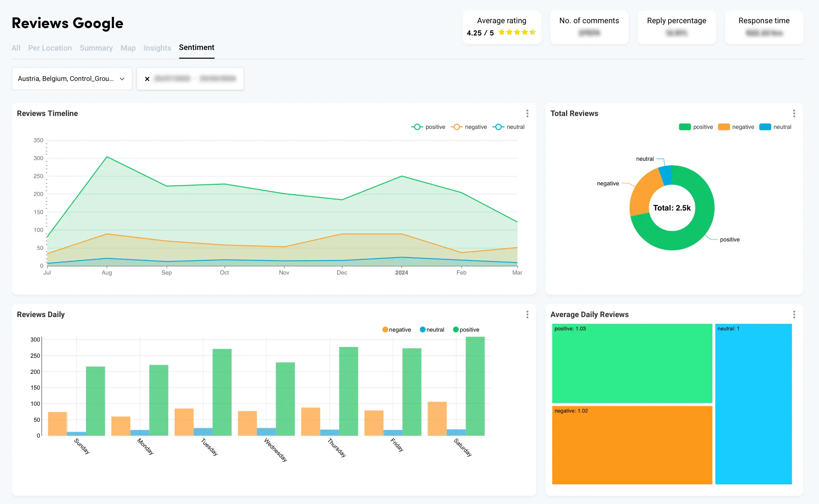
Task: Click Friday's green positive bar
Action: point(412,392)
